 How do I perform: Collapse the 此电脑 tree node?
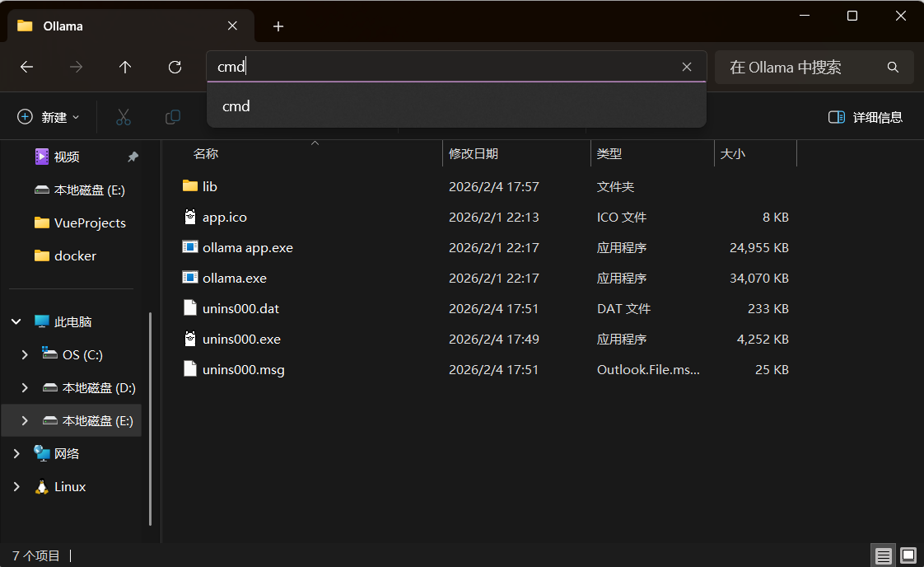pos(16,321)
